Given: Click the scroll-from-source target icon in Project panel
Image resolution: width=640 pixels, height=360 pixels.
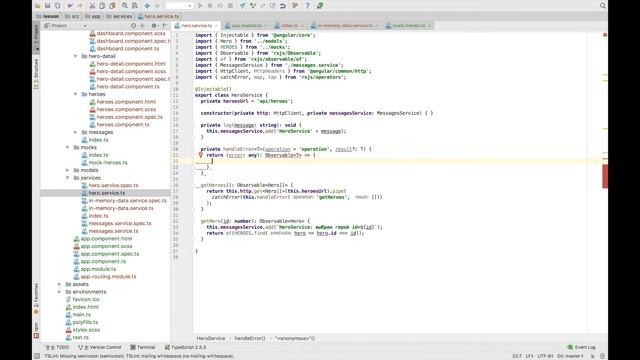Looking at the screenshot, I should pyautogui.click(x=133, y=26).
